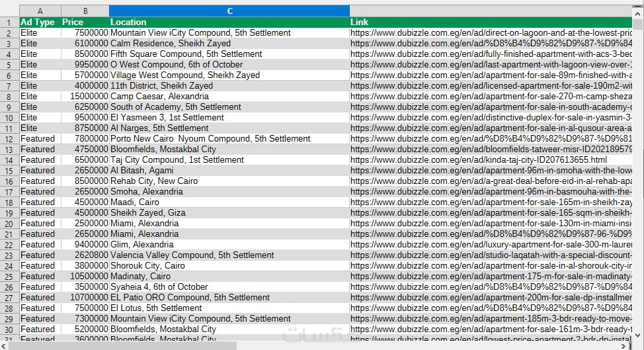Click cell 'Madinaty, Cairo'
This screenshot has width=644, height=350.
pos(229,277)
